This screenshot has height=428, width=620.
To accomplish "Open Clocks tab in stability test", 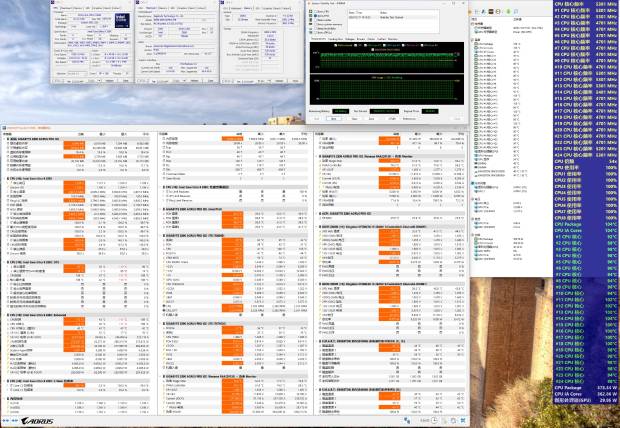I will (x=371, y=39).
